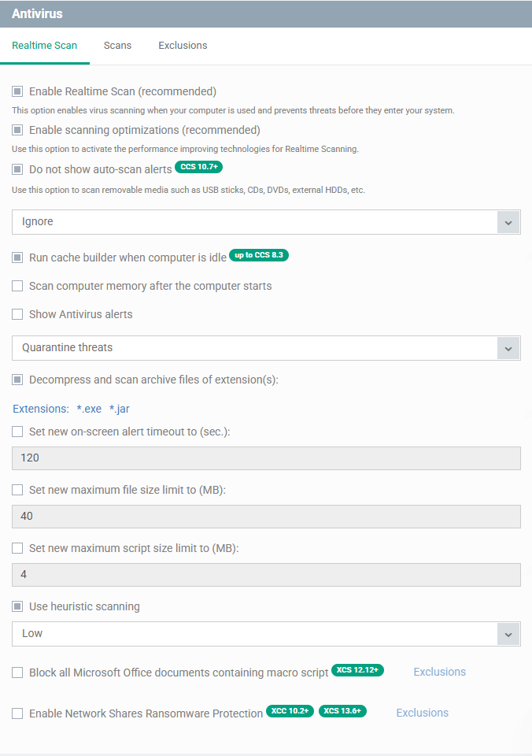Image resolution: width=532 pixels, height=756 pixels.
Task: Enable Show Antivirus alerts
Action: [17, 314]
